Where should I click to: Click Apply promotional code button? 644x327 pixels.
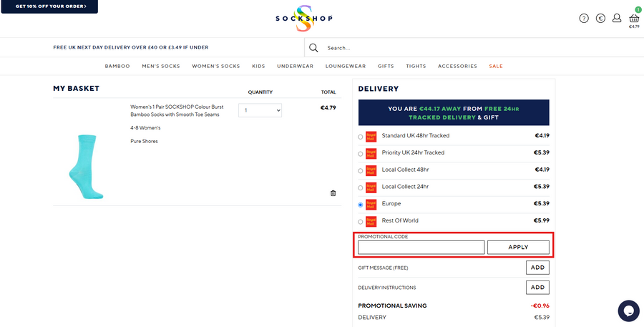coord(518,248)
